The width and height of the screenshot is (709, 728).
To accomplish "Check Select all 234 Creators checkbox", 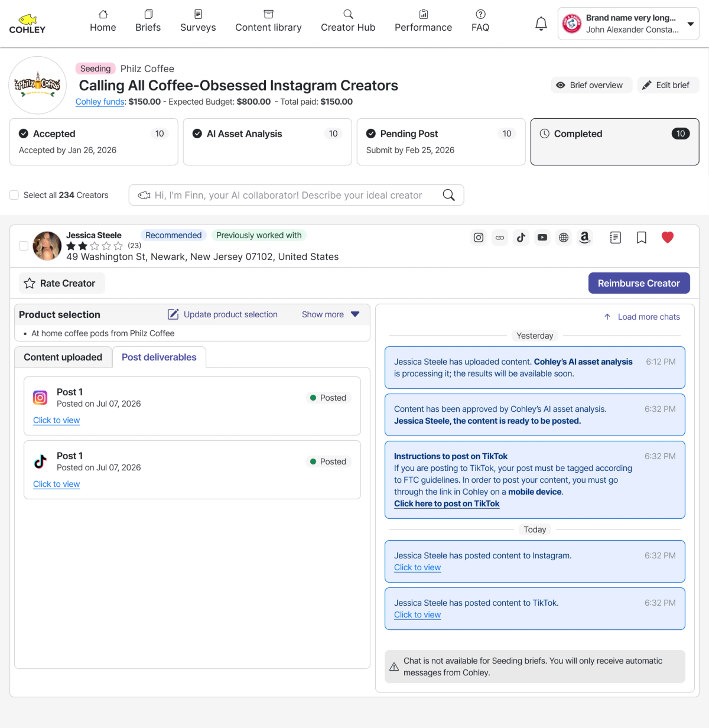I will pyautogui.click(x=14, y=195).
